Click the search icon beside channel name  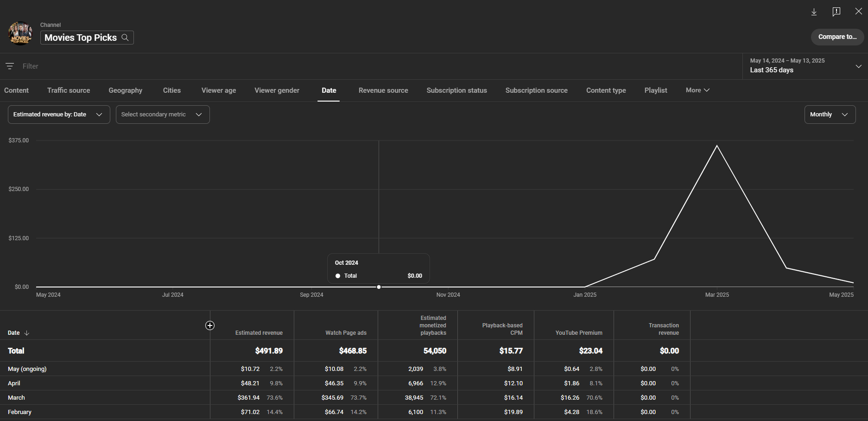click(125, 38)
